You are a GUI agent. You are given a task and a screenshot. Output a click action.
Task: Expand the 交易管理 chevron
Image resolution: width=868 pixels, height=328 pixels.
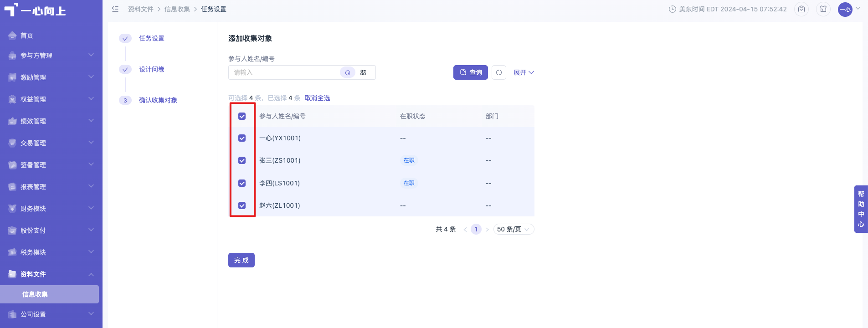pos(91,143)
